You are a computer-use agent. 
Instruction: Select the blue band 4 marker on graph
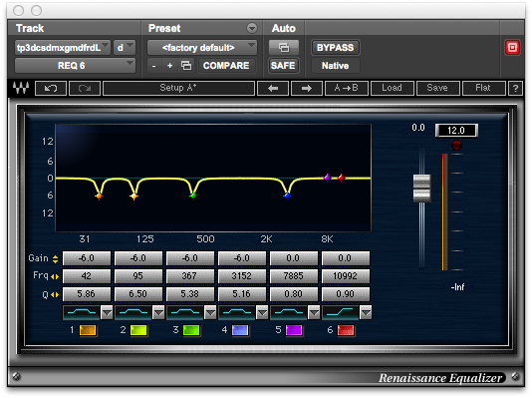pyautogui.click(x=287, y=196)
